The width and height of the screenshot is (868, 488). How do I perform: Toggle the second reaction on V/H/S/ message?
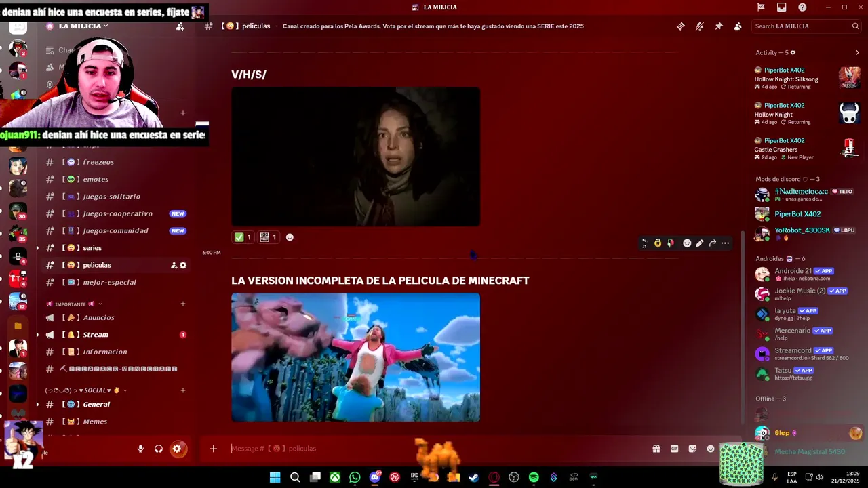[269, 237]
